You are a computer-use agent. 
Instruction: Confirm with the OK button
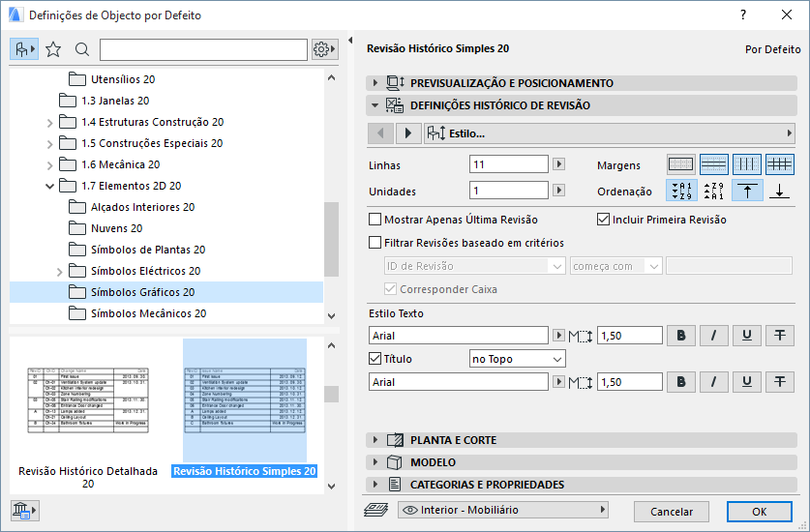pyautogui.click(x=759, y=512)
